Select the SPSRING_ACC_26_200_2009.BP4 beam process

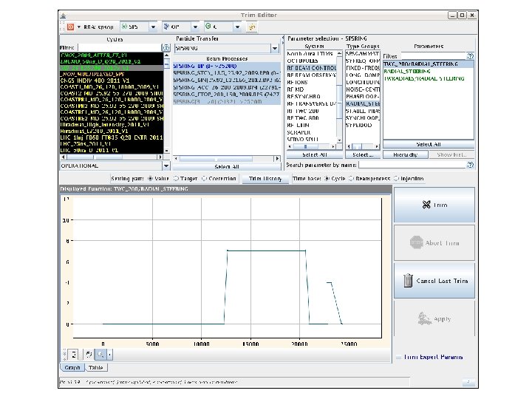click(227, 87)
